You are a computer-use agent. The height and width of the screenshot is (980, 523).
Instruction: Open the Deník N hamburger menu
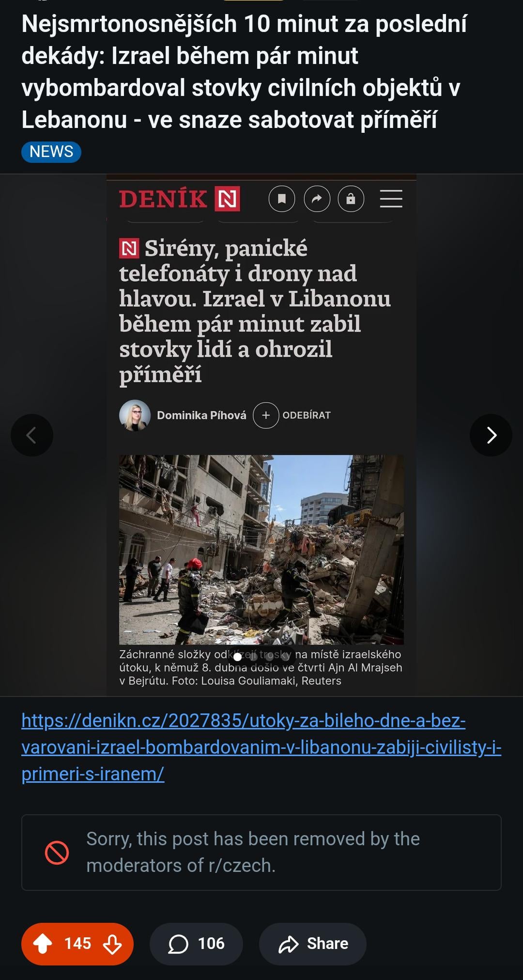(x=391, y=199)
